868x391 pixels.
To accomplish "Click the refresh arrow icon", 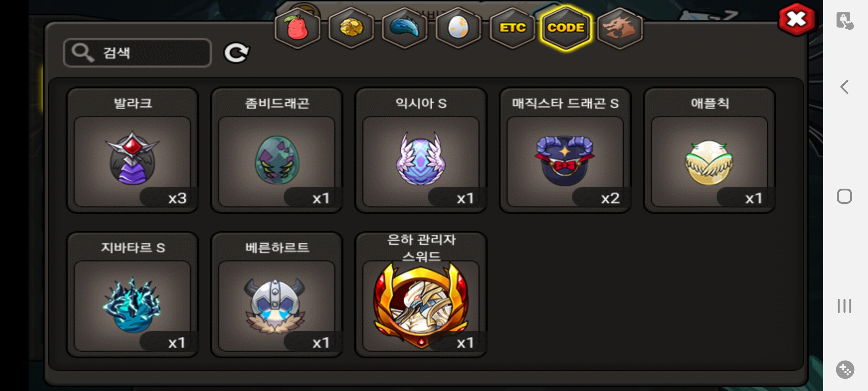I will click(237, 53).
